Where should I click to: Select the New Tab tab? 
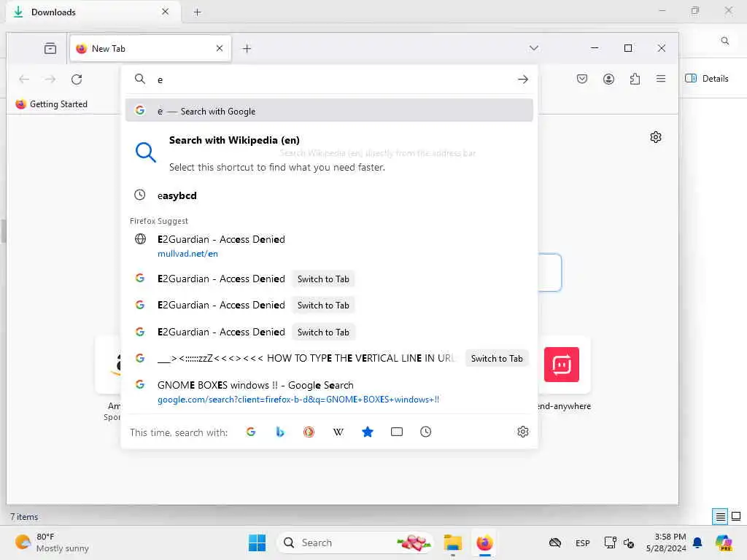pyautogui.click(x=150, y=48)
